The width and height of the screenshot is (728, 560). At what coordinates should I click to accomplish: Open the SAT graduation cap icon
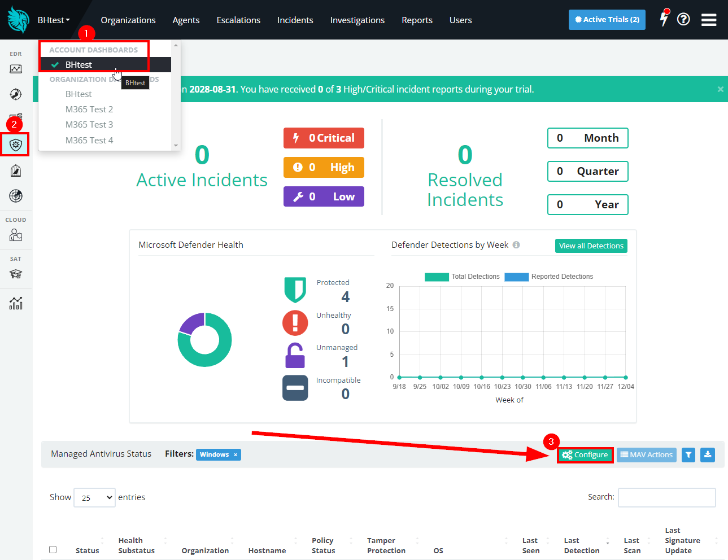point(16,274)
